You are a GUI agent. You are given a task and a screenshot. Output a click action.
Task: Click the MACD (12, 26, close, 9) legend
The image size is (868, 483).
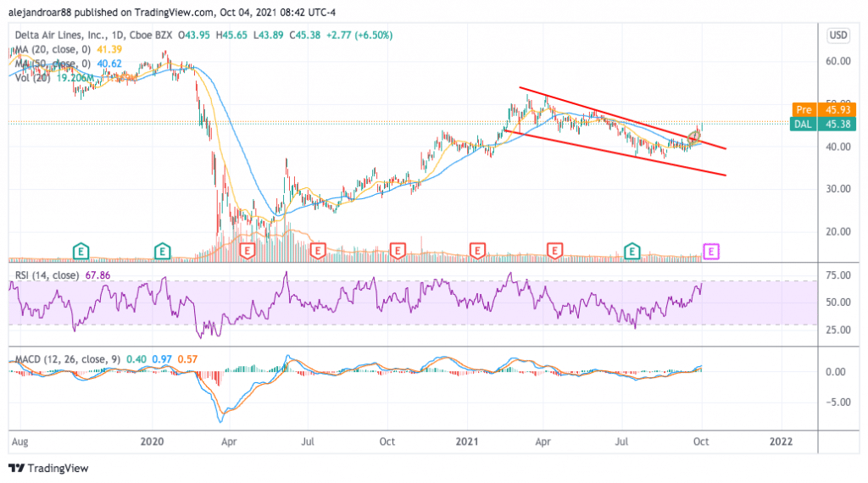click(x=68, y=359)
